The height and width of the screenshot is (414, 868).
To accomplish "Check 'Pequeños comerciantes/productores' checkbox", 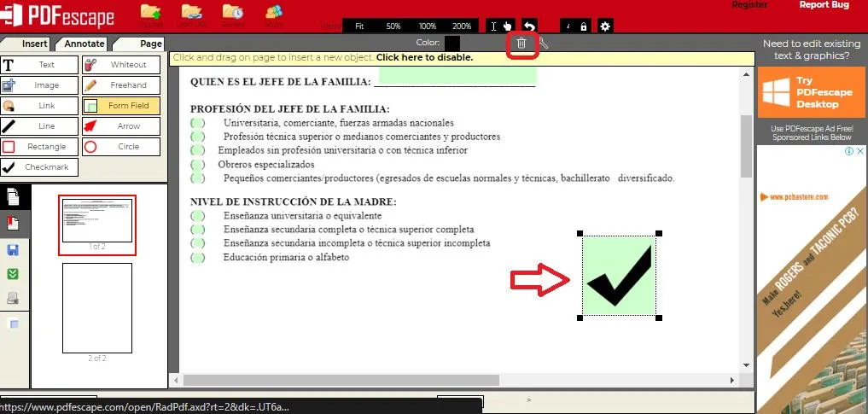I will 198,178.
